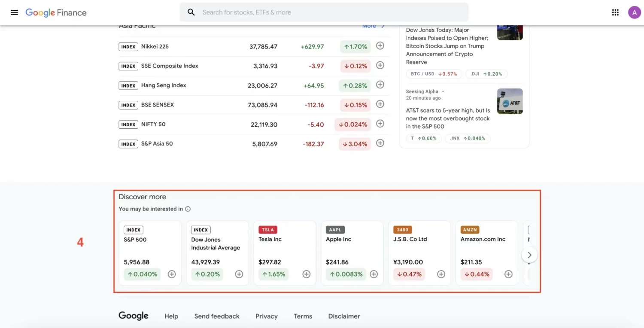Open the J.S.B. Co Ltd 3480 card
Viewport: 644px width, 328px height.
point(419,253)
